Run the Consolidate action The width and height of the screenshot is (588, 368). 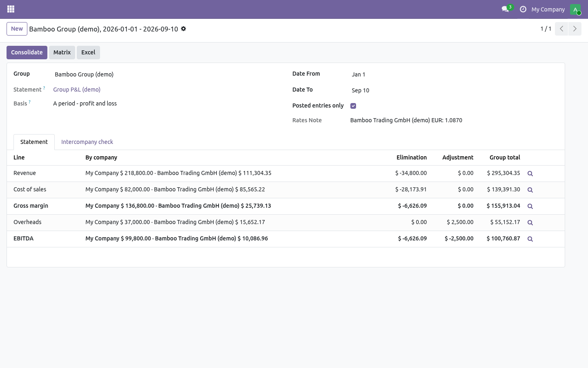(27, 52)
